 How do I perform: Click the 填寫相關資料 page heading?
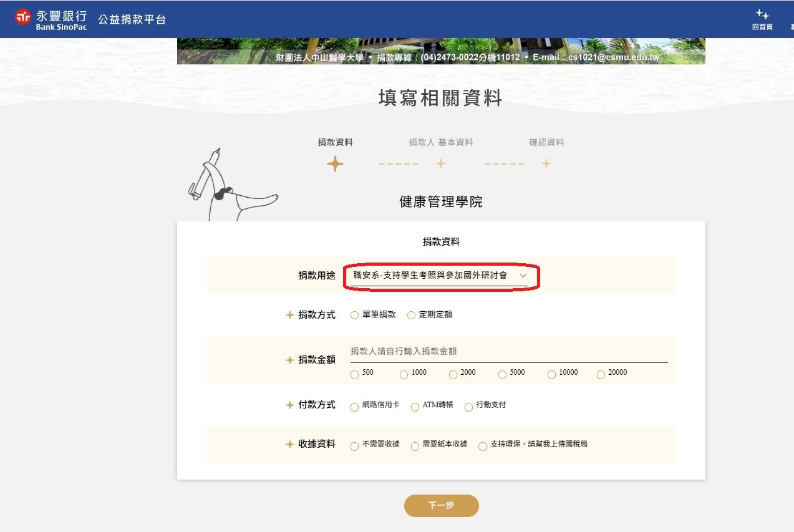click(440, 98)
